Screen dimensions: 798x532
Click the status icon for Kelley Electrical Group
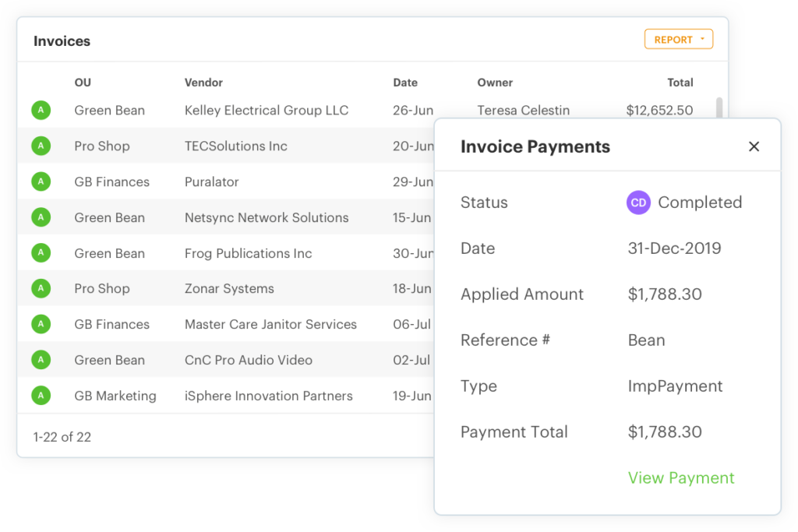click(x=41, y=111)
